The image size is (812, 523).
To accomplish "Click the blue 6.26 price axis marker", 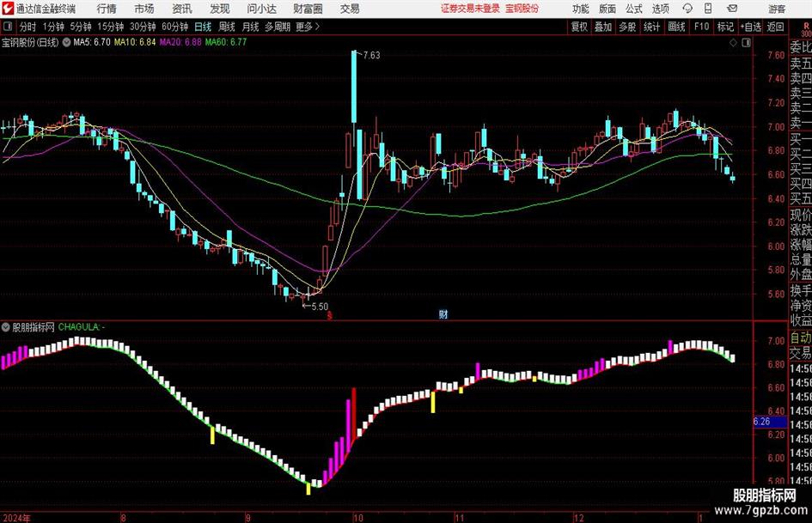I will point(770,422).
